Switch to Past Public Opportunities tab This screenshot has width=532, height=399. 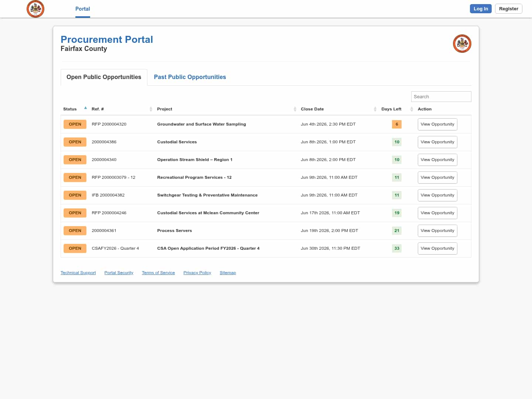(x=190, y=77)
